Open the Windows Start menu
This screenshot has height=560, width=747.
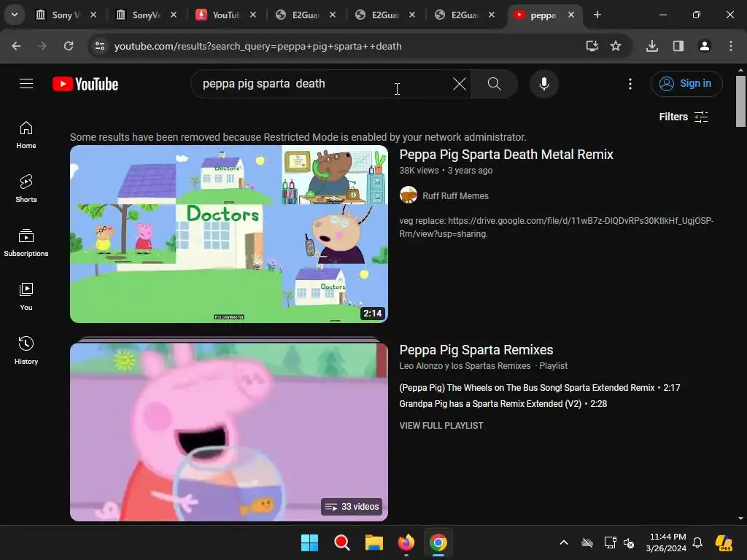coord(309,542)
